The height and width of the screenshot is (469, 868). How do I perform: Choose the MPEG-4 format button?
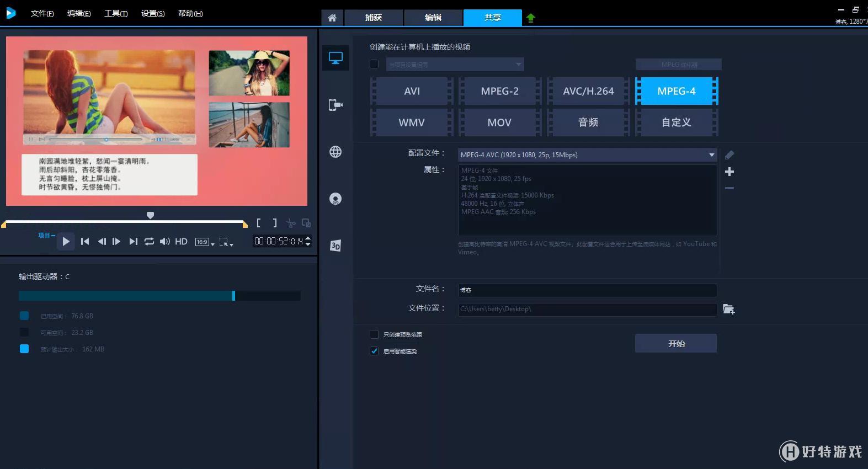click(677, 91)
